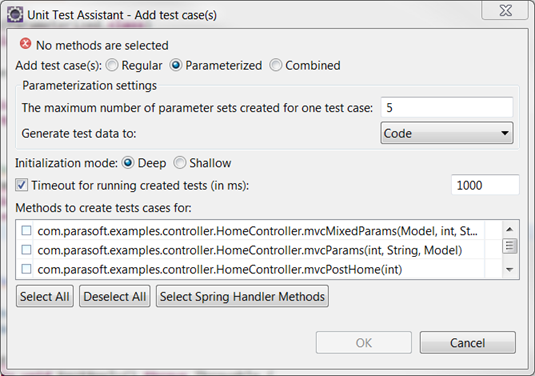Toggle the Timeout for running tests checkbox
Screen dimensions: 535x376
pyautogui.click(x=21, y=185)
